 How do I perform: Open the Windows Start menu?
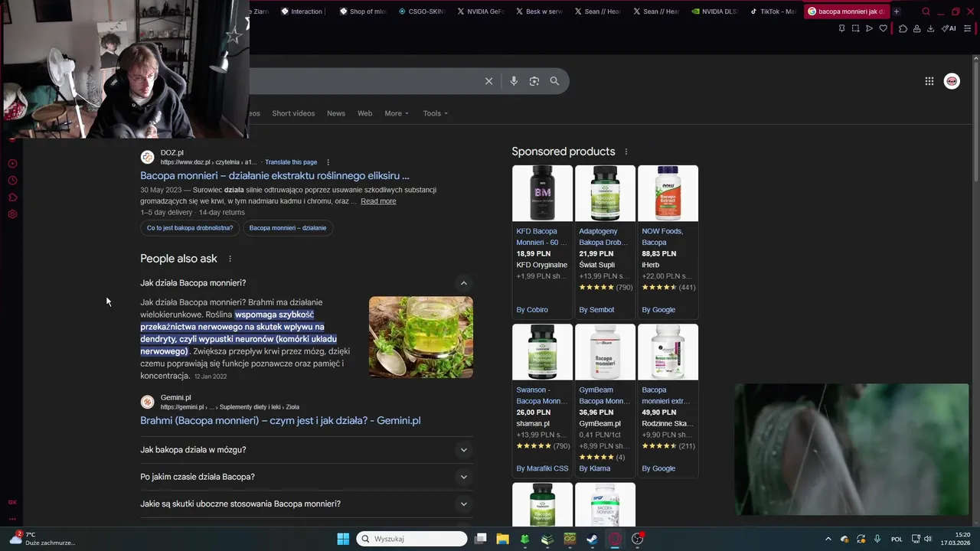point(343,539)
